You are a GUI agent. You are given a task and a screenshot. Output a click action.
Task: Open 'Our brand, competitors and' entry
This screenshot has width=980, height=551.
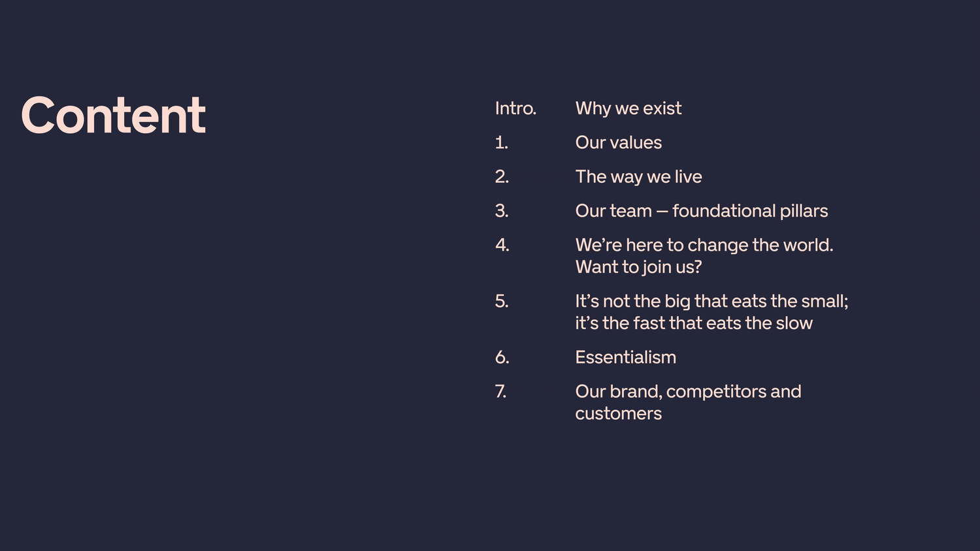(688, 392)
